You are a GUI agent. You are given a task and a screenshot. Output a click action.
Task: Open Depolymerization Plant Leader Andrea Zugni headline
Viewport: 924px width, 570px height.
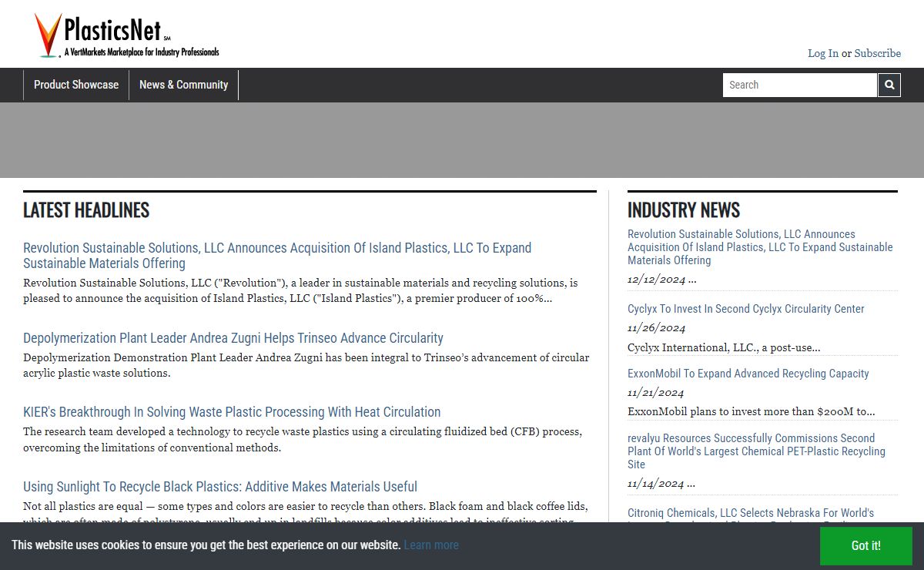click(233, 338)
